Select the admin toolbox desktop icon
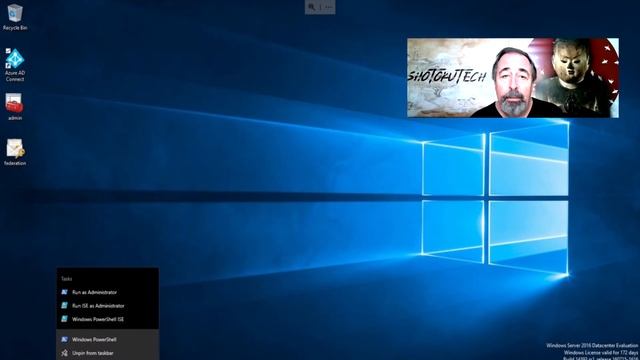The width and height of the screenshot is (640, 360). click(15, 107)
